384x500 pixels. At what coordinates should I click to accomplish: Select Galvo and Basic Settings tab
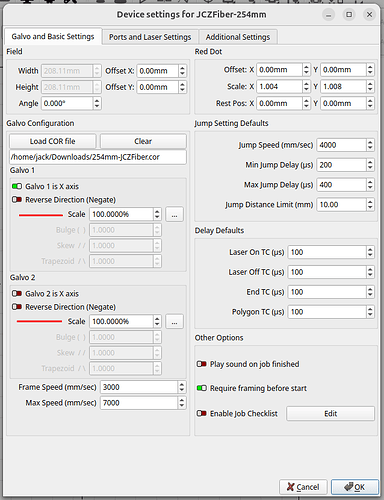pyautogui.click(x=53, y=36)
